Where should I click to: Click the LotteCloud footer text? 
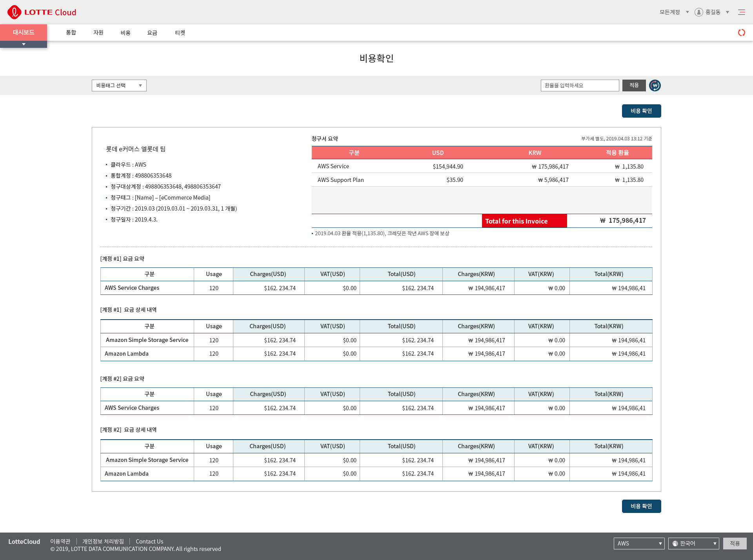pos(24,542)
